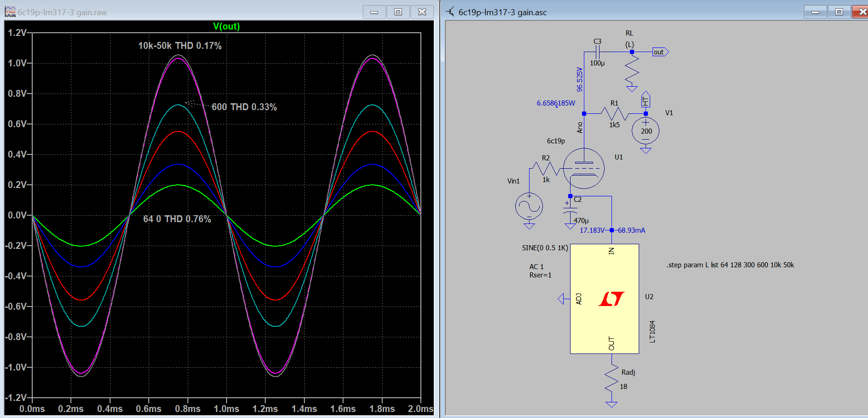Click the 6.6586185W power label

[x=556, y=103]
